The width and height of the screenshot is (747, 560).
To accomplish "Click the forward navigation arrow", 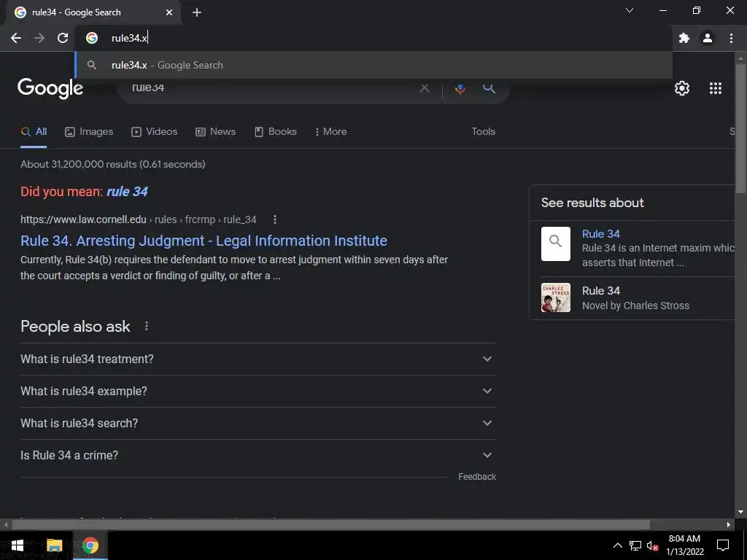I will click(39, 38).
